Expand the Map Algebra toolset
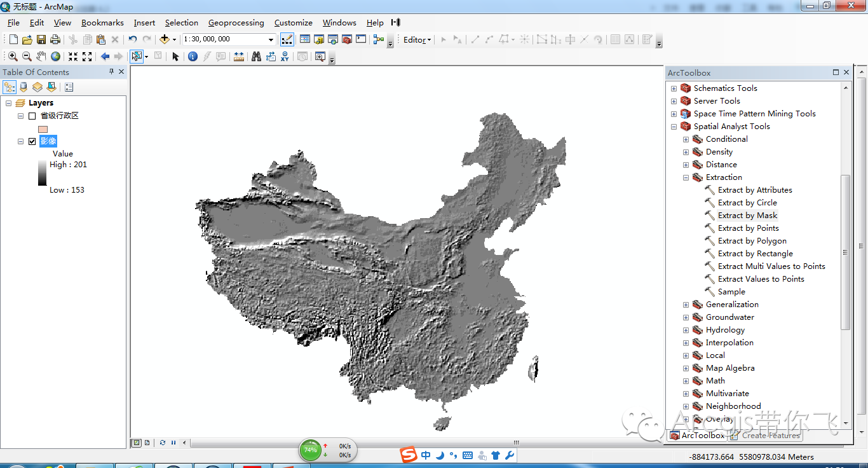This screenshot has height=468, width=868. [686, 368]
